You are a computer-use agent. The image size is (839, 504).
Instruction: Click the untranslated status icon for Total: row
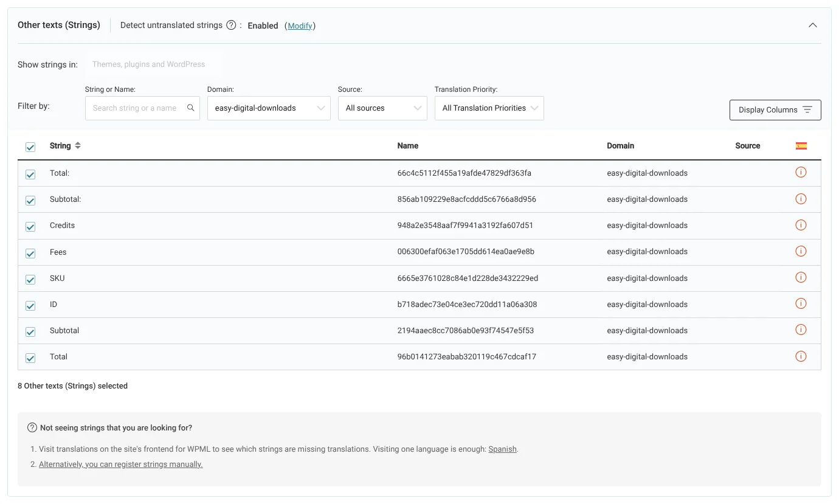click(x=801, y=172)
